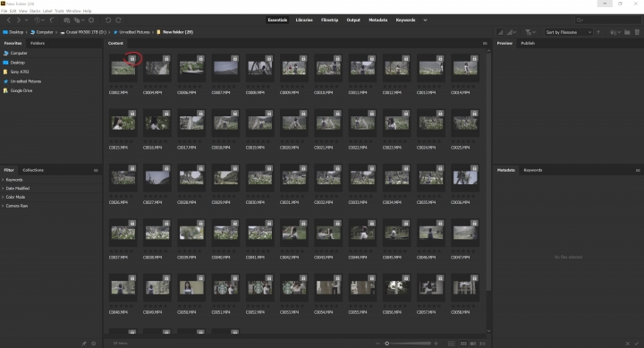Switch to the Collections panel tab
Screen dimensions: 644x348
pos(33,170)
